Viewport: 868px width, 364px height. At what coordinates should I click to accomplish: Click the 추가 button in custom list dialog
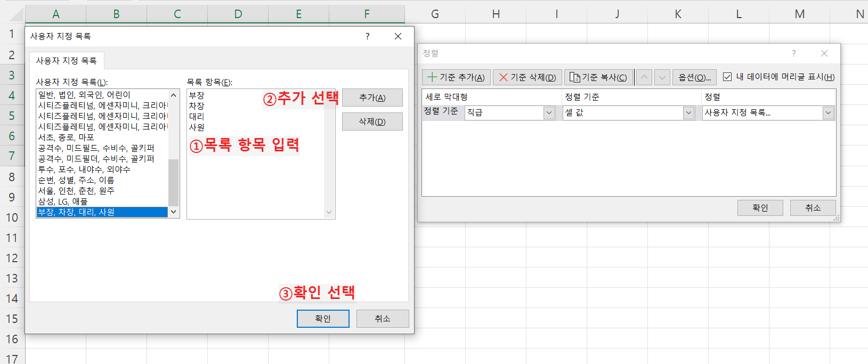point(372,98)
